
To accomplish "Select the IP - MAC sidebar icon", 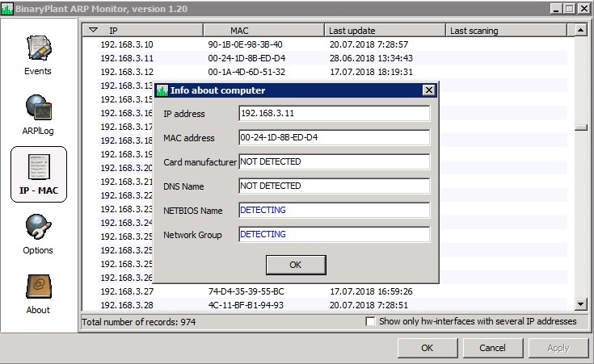I will pos(38,168).
